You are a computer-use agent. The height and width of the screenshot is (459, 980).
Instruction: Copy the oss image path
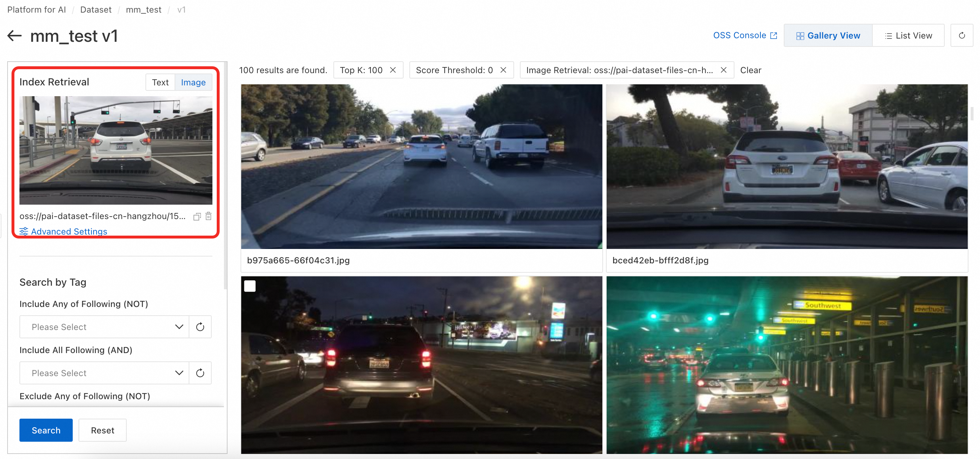click(197, 217)
